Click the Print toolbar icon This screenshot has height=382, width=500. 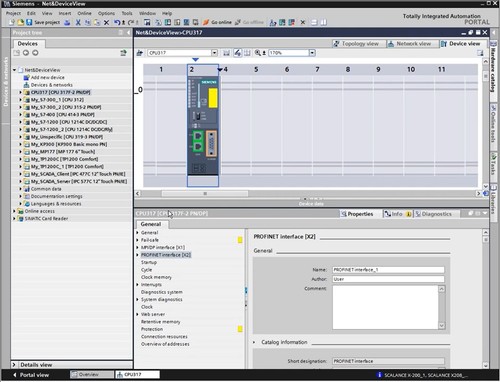pyautogui.click(x=67, y=22)
